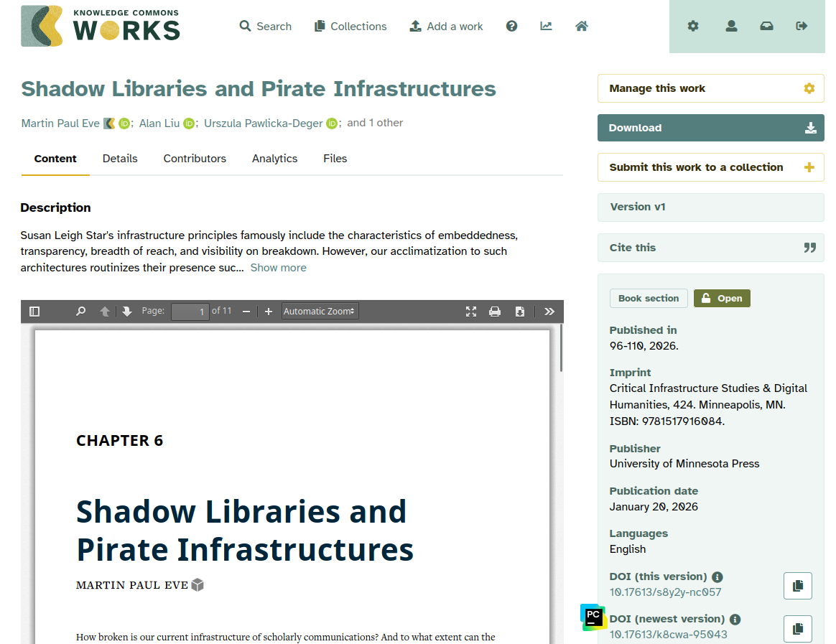Print the PDF document
The image size is (836, 644).
pyautogui.click(x=495, y=312)
